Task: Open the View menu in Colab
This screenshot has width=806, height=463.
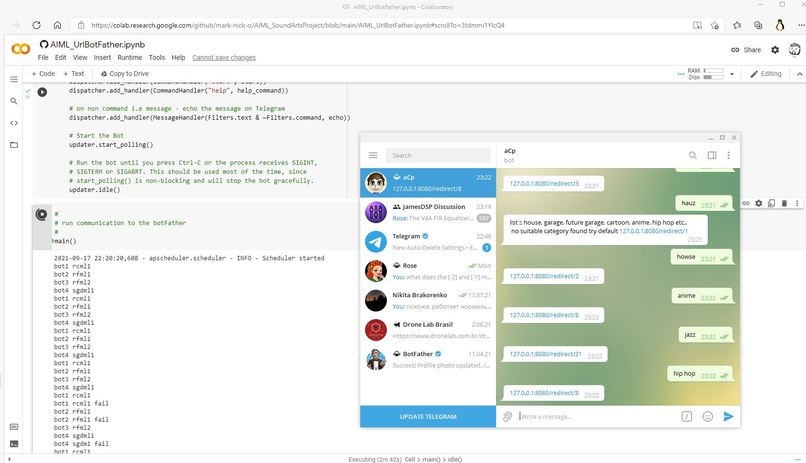Action: [x=80, y=58]
